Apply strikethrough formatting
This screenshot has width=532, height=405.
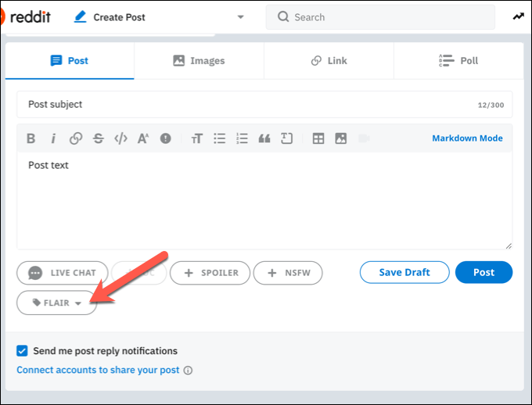tap(99, 138)
